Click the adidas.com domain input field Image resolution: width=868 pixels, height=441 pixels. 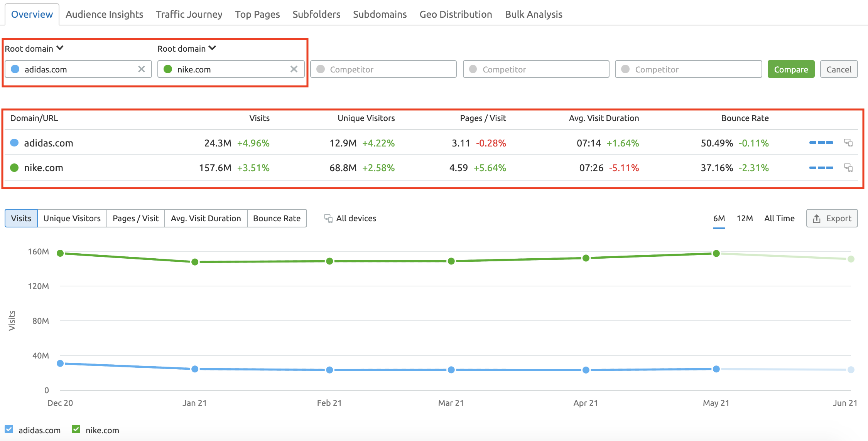78,69
